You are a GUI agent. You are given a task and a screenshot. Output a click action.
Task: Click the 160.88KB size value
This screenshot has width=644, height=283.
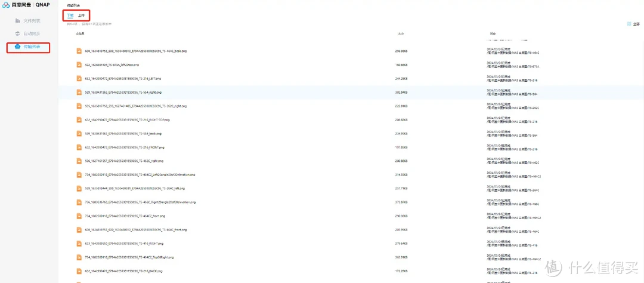click(x=401, y=65)
